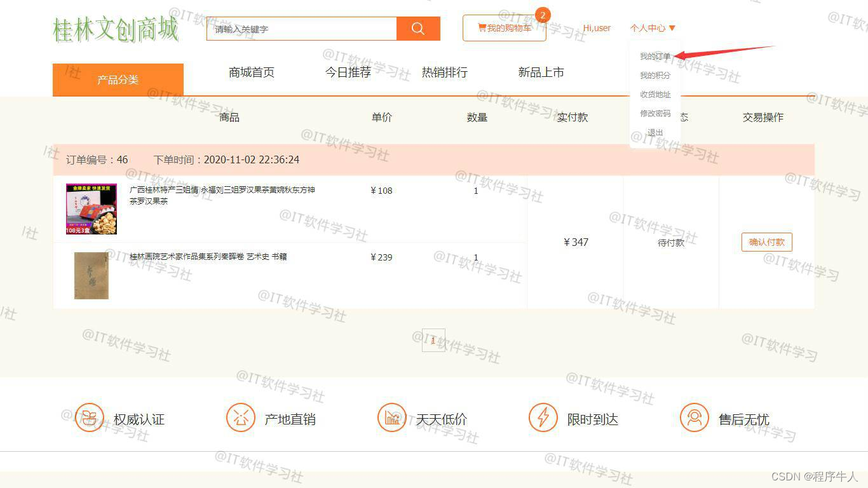This screenshot has width=868, height=488.
Task: Click the 单价 column header
Action: click(382, 118)
